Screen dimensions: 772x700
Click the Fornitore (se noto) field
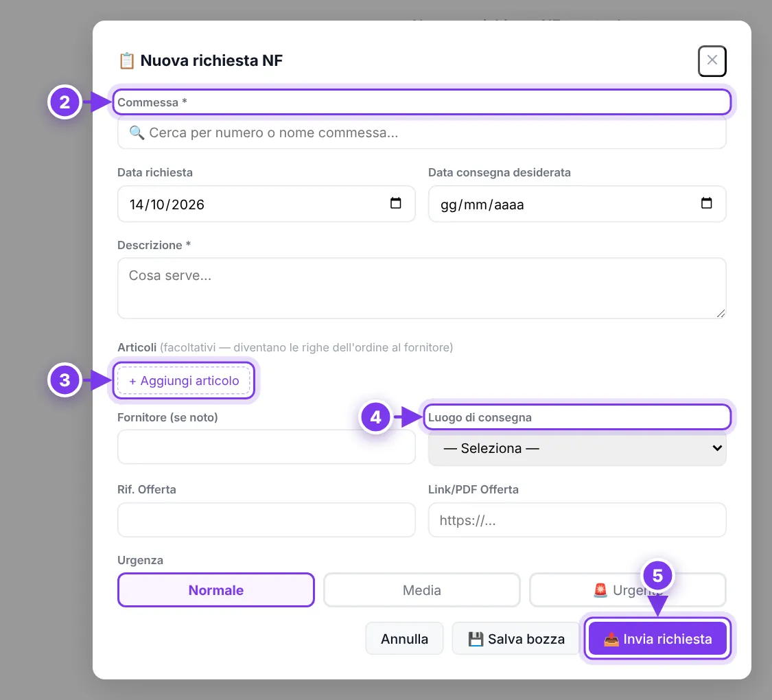click(266, 447)
